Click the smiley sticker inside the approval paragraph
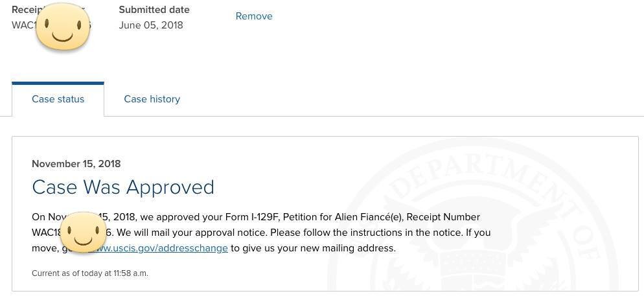The image size is (644, 298). (x=83, y=232)
